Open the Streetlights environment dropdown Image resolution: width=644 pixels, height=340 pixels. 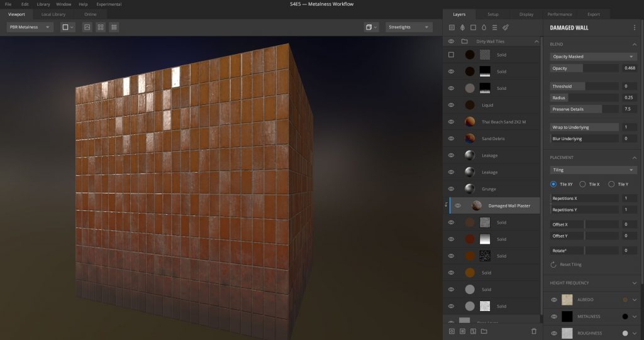(x=409, y=28)
